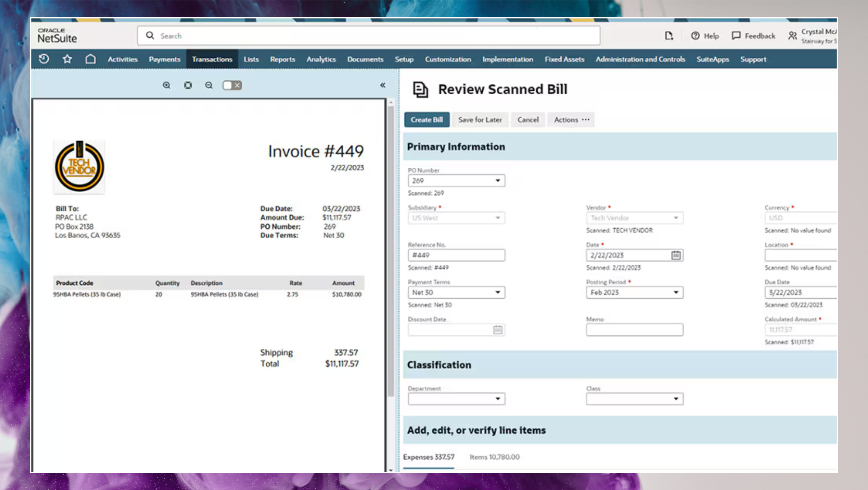Image resolution: width=868 pixels, height=490 pixels.
Task: Click the preview scrollbar down arrow
Action: [x=391, y=470]
